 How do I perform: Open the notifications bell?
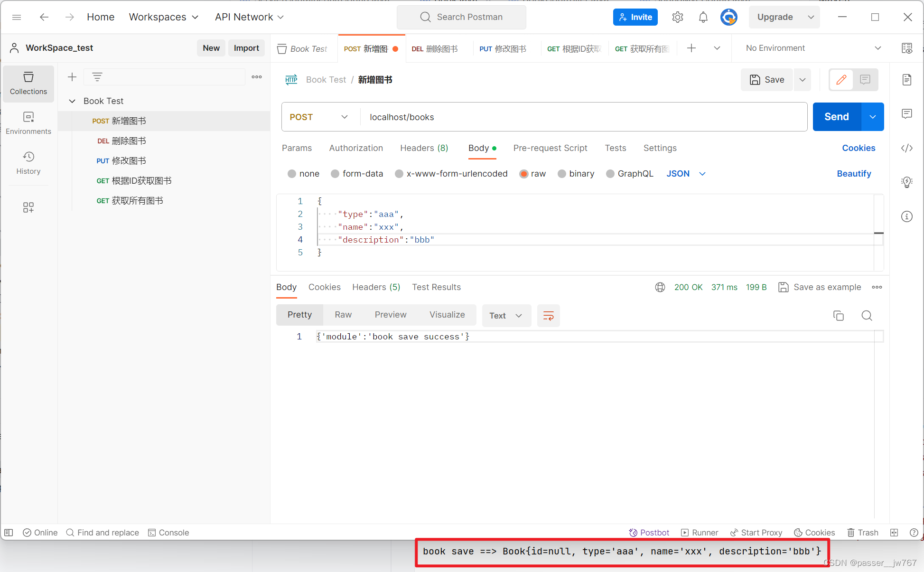(703, 17)
